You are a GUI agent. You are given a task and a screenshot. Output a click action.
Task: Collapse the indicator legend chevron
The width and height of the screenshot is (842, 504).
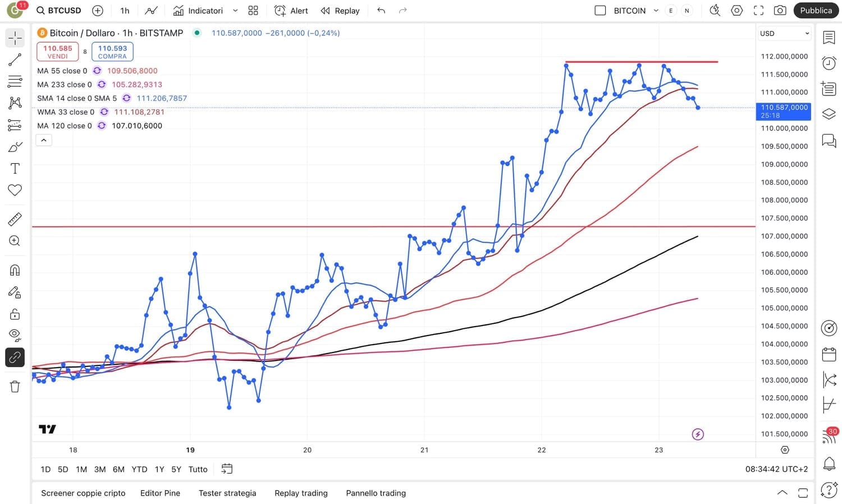click(x=44, y=140)
